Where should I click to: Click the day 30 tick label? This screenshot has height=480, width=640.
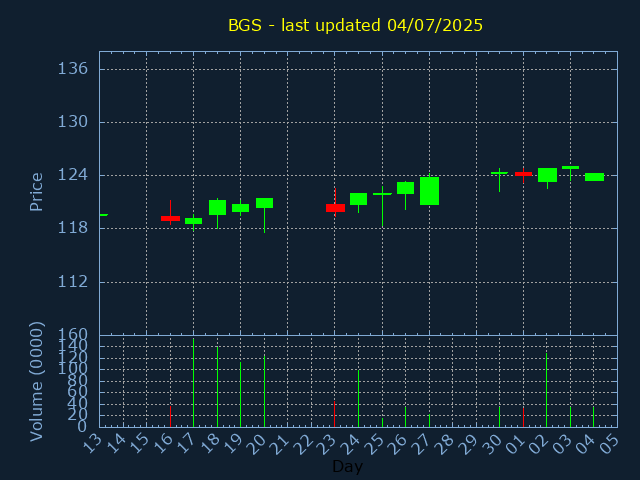click(492, 444)
